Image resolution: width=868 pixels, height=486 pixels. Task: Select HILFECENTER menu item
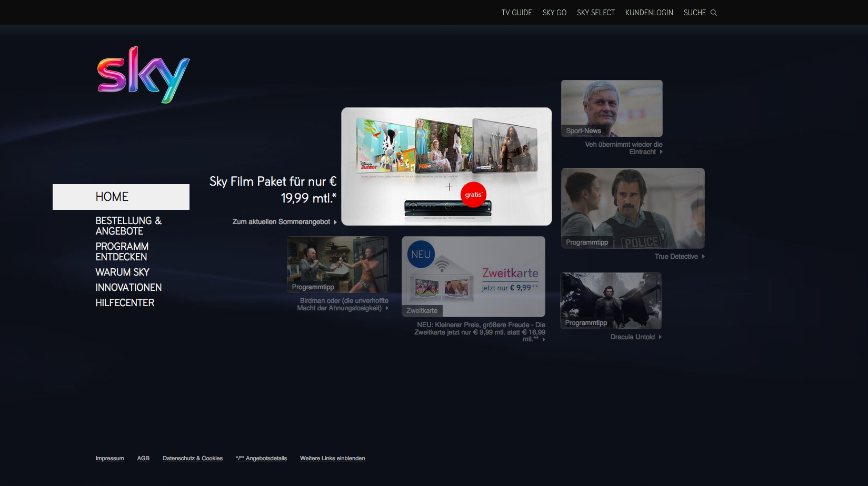[125, 302]
